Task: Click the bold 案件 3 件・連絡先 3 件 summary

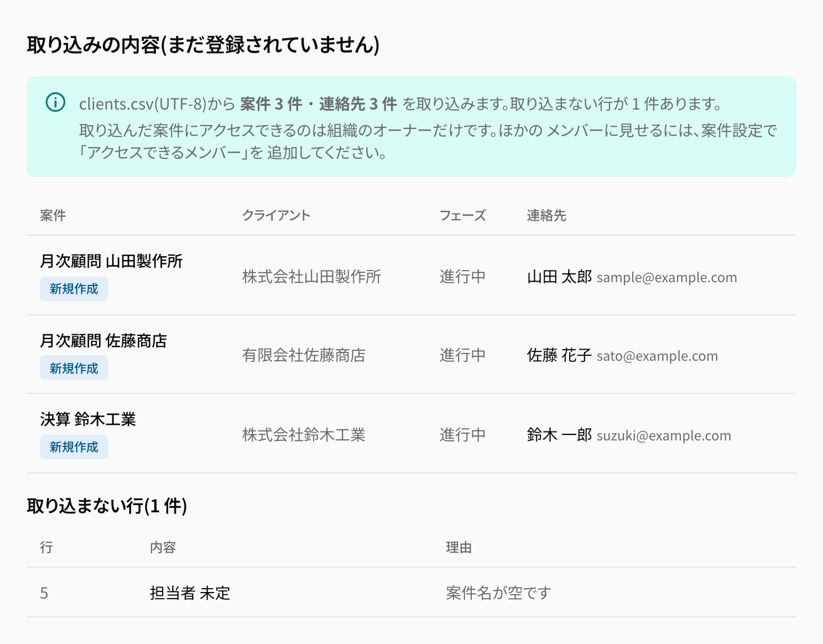Action: click(x=319, y=103)
